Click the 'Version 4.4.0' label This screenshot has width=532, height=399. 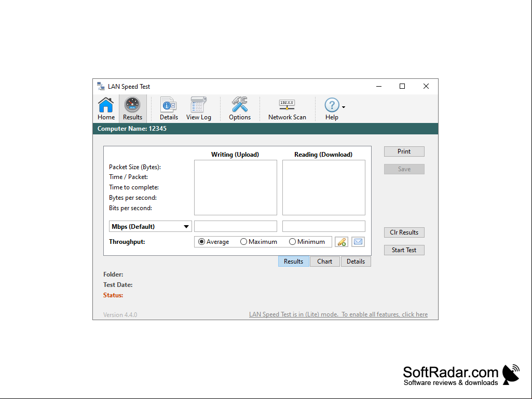pyautogui.click(x=120, y=315)
